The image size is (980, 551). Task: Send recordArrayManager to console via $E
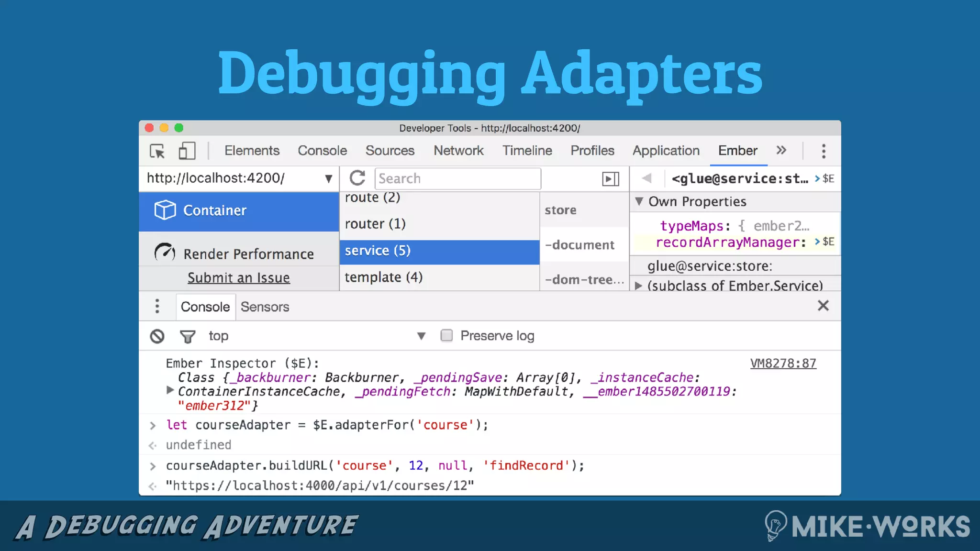(x=824, y=242)
